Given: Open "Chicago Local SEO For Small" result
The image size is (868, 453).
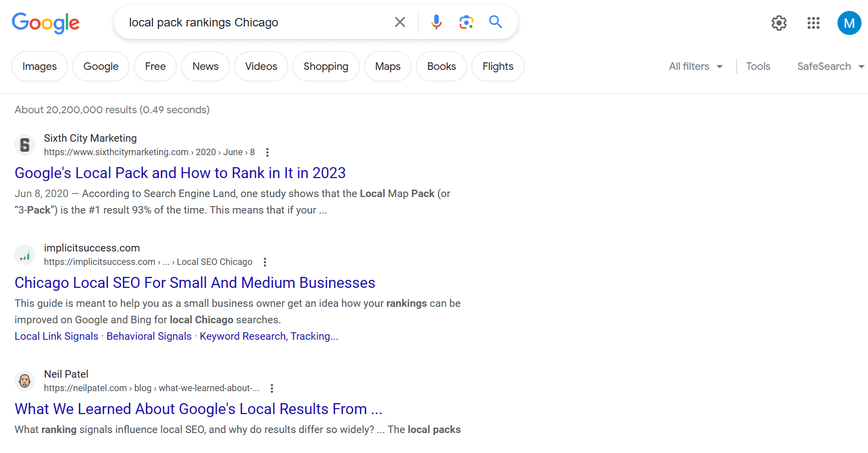Looking at the screenshot, I should coord(195,282).
